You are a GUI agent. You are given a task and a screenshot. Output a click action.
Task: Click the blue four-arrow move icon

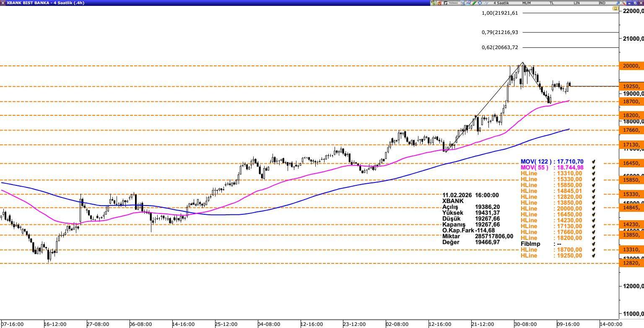(x=480, y=3)
